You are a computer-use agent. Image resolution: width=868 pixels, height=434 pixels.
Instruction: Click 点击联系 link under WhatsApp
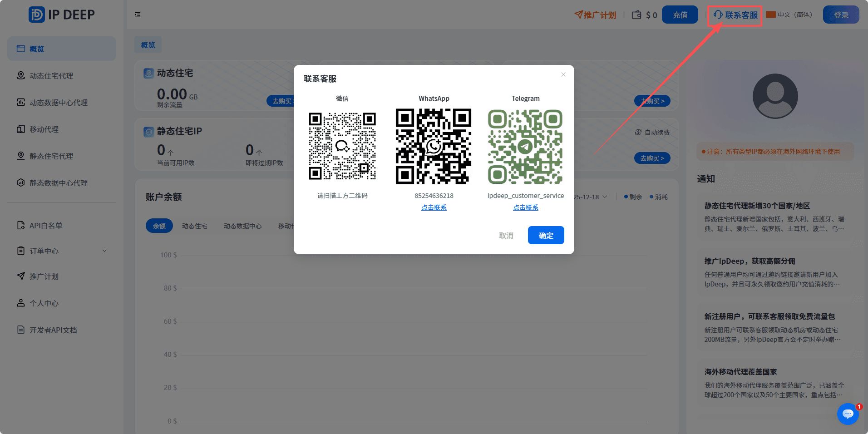pyautogui.click(x=434, y=207)
